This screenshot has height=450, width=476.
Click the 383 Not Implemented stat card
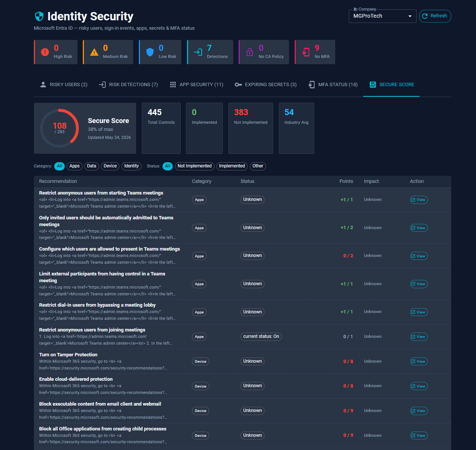click(251, 128)
